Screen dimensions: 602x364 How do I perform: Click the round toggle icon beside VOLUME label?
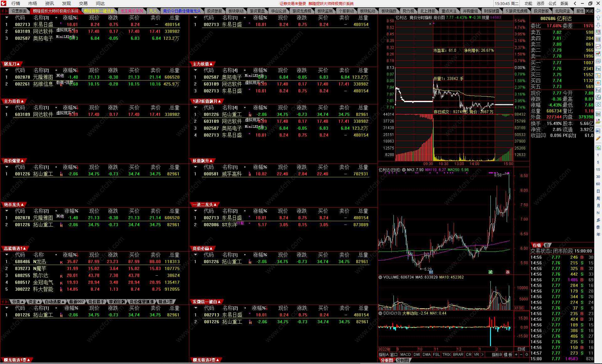pyautogui.click(x=380, y=277)
